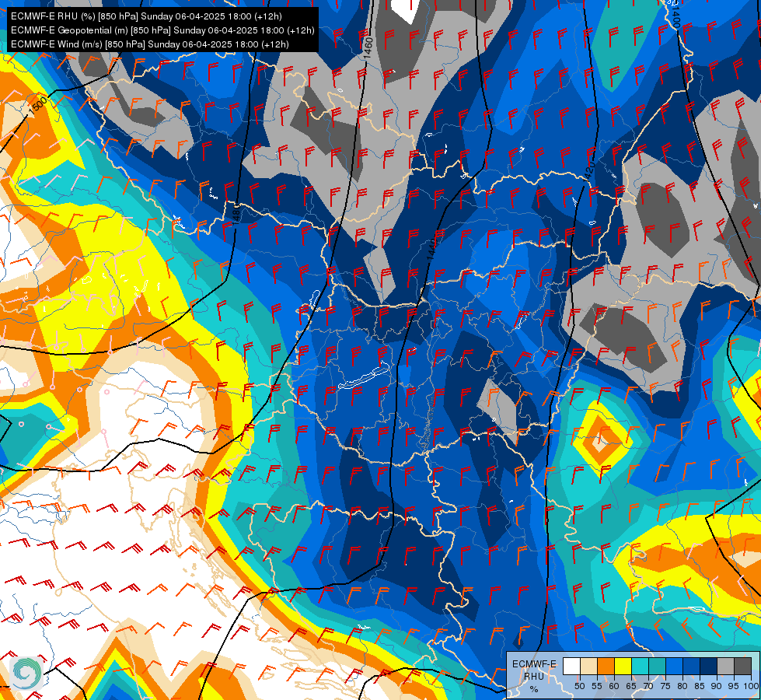
Task: Select the medium blue 80-85 legend swatch
Action: (690, 666)
